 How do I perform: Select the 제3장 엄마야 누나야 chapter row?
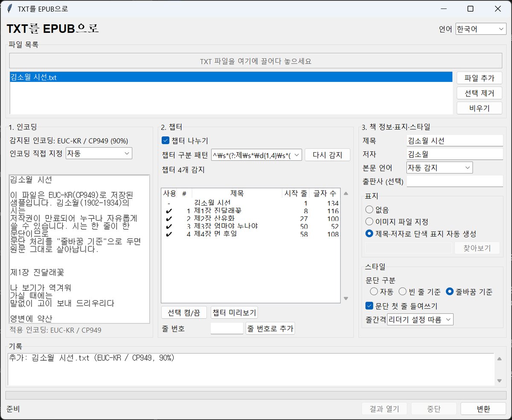point(251,226)
